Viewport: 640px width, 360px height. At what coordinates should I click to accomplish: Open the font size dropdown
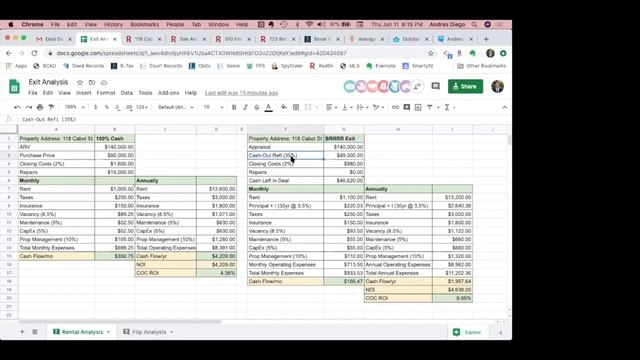[213, 107]
